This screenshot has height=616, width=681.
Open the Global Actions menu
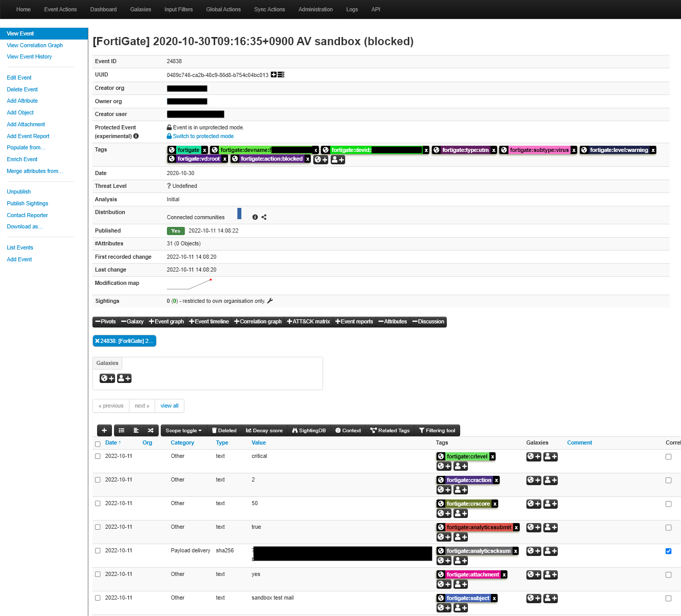click(223, 9)
